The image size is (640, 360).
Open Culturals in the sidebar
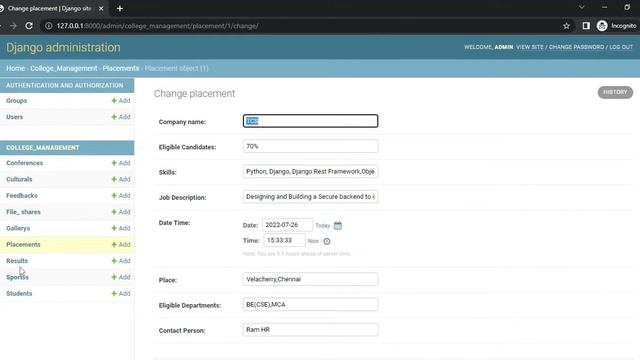click(x=19, y=179)
